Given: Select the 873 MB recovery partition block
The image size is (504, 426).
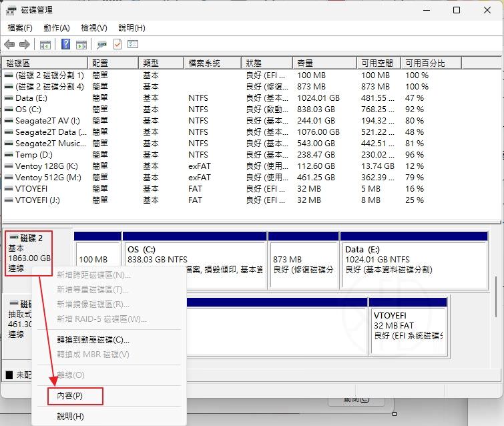Looking at the screenshot, I should coord(304,260).
